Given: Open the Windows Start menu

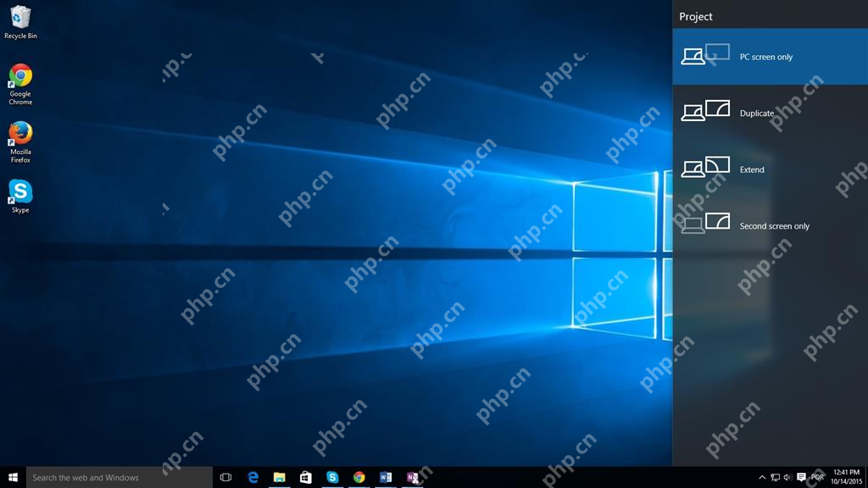Looking at the screenshot, I should pyautogui.click(x=13, y=477).
